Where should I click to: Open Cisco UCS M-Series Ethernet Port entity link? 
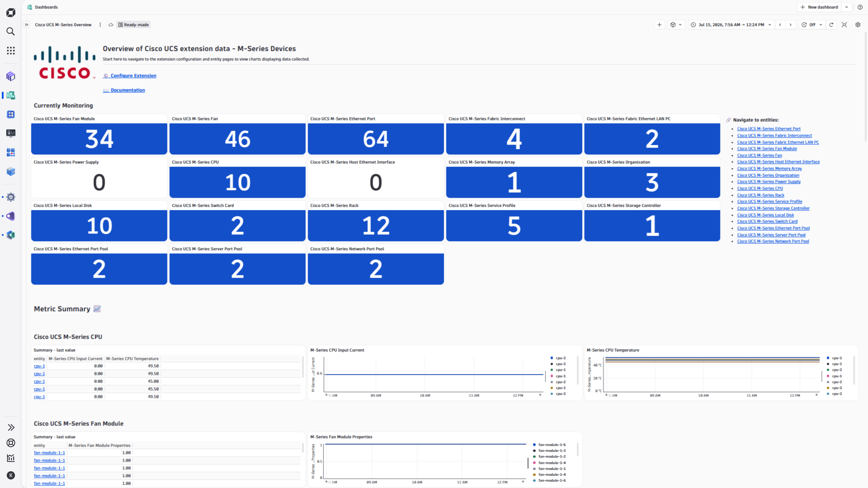pyautogui.click(x=769, y=129)
